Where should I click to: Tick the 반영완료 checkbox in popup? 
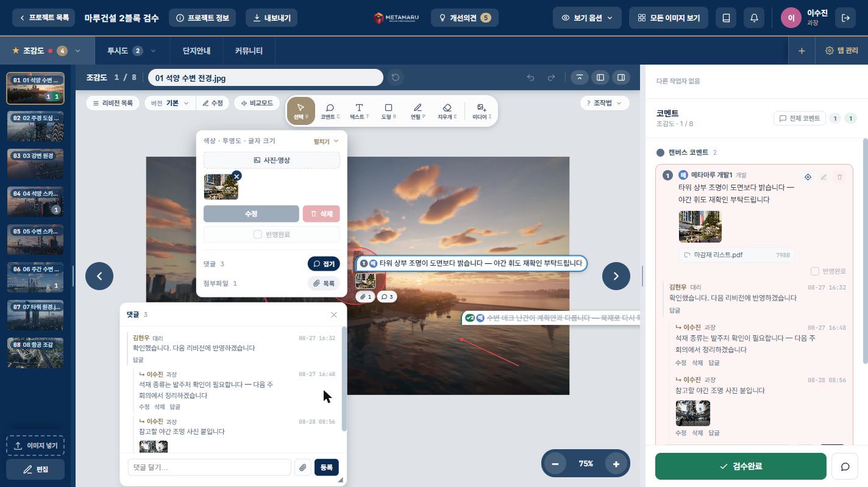tap(258, 234)
